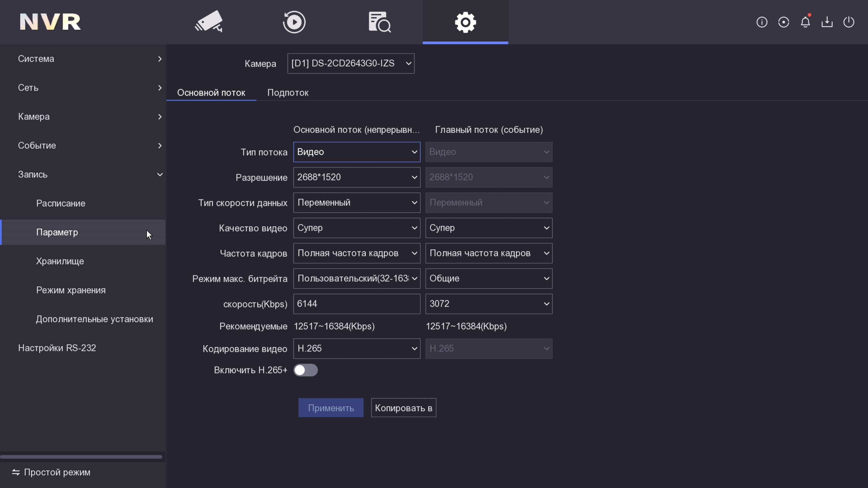
Task: Switch to Simple mode (Простой режим)
Action: point(51,472)
